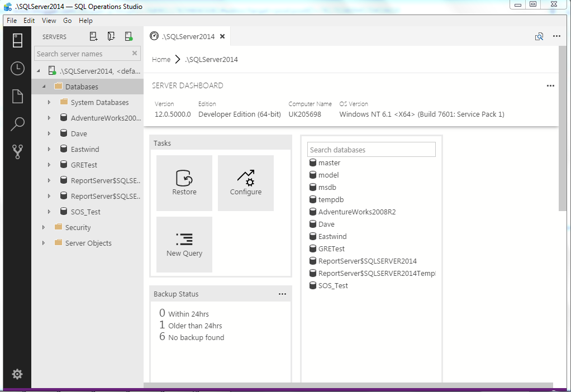571x392 pixels.
Task: Open the editor more actions ellipsis
Action: pos(556,36)
